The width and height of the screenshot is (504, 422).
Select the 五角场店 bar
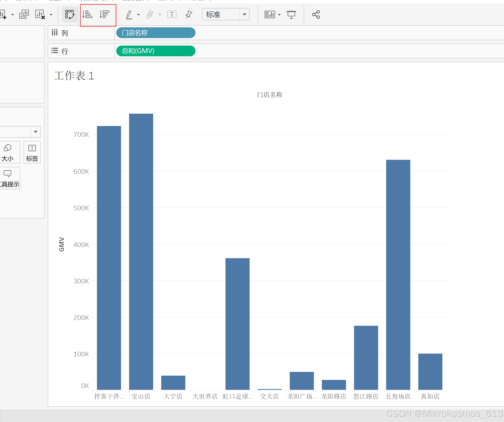398,275
